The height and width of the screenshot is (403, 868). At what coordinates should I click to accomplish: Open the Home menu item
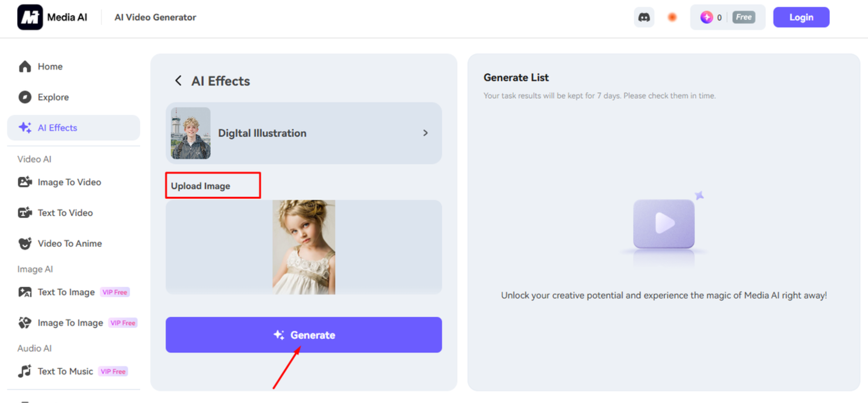(50, 67)
